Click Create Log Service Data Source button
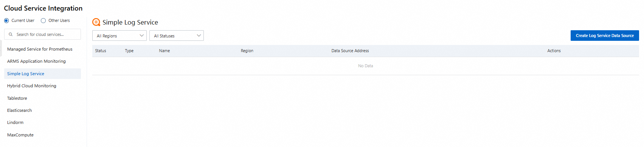The width and height of the screenshot is (644, 147). 605,36
